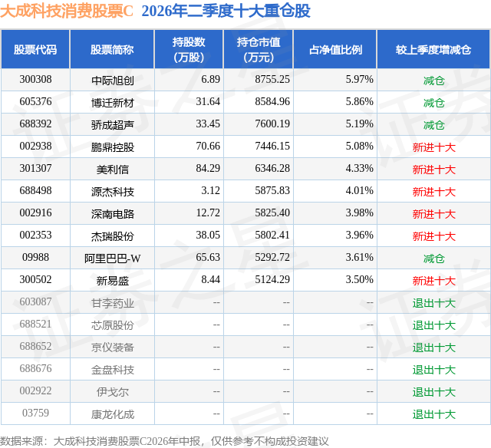Viewport: 491px width, 448px height.
Task: Click stock code 688392
Action: click(35, 124)
